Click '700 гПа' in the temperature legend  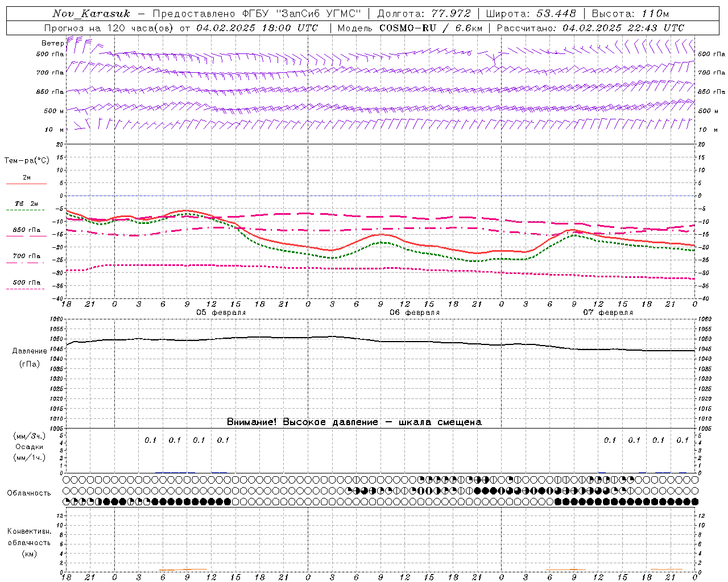[x=27, y=256]
